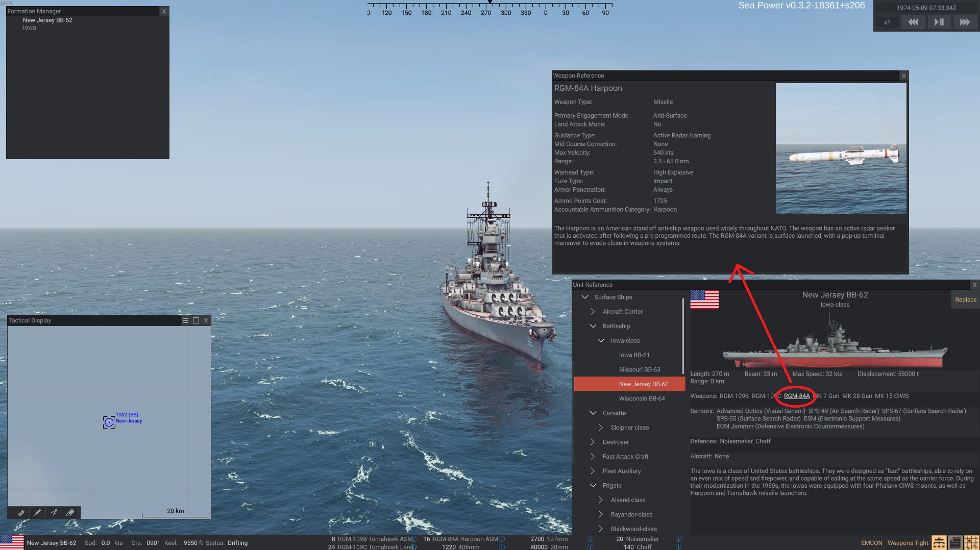This screenshot has width=980, height=550.
Task: Collapse the Surface Ships category
Action: 585,297
